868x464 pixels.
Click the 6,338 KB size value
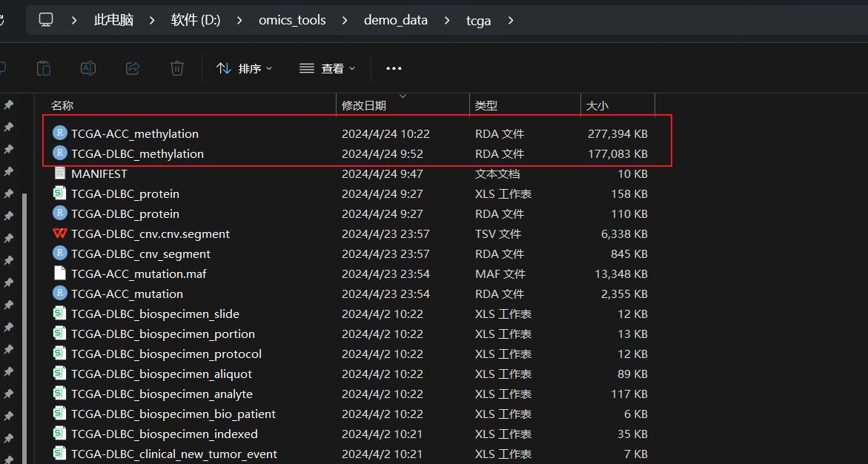point(624,233)
